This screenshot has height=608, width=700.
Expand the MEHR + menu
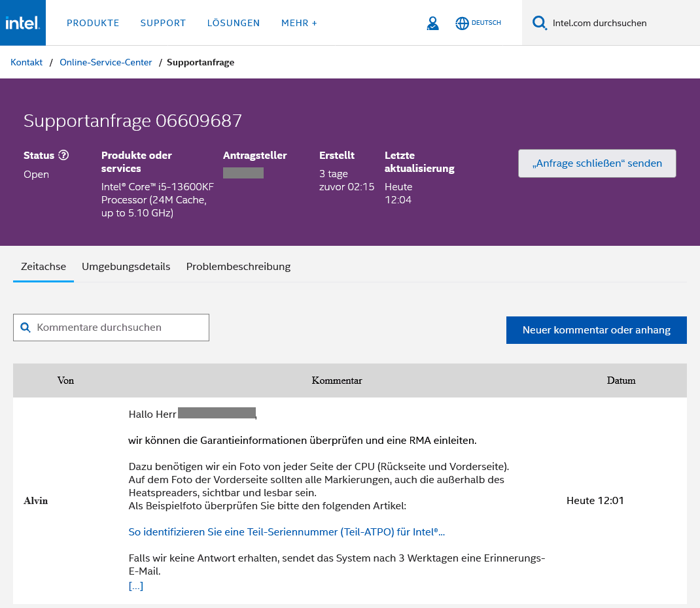pyautogui.click(x=299, y=23)
